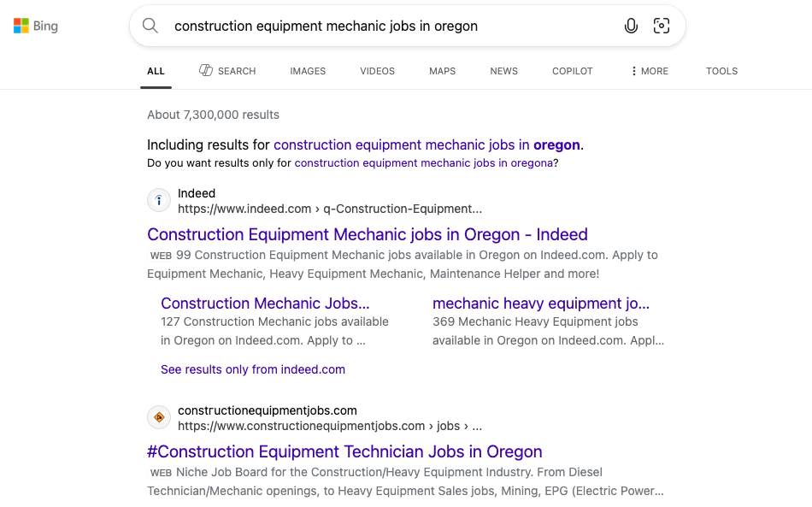Click the constructionequipmentjobs.com favicon
Image resolution: width=812 pixels, height=507 pixels.
(159, 417)
